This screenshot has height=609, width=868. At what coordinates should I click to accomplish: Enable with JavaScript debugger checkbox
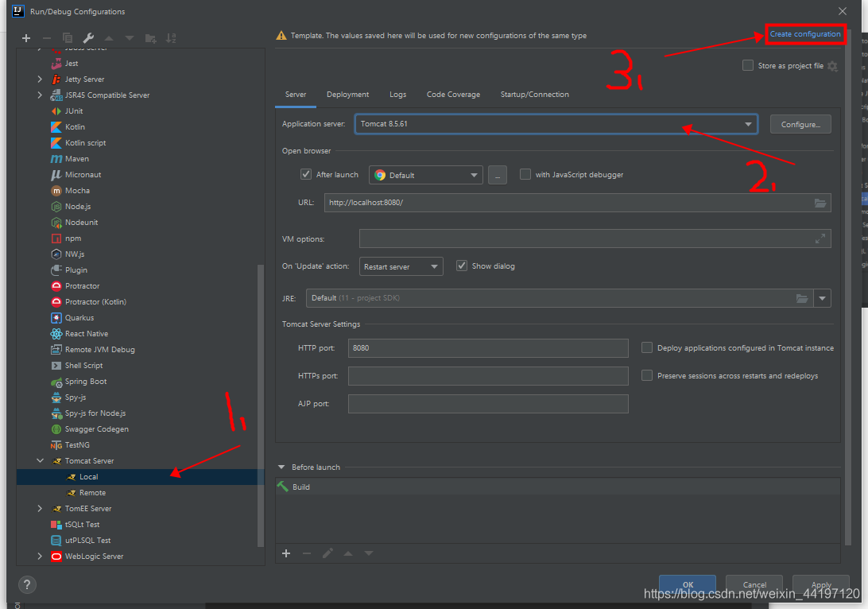(x=525, y=175)
